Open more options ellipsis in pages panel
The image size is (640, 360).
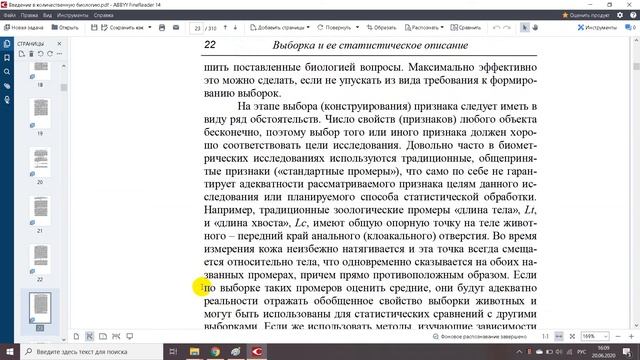coord(60,53)
